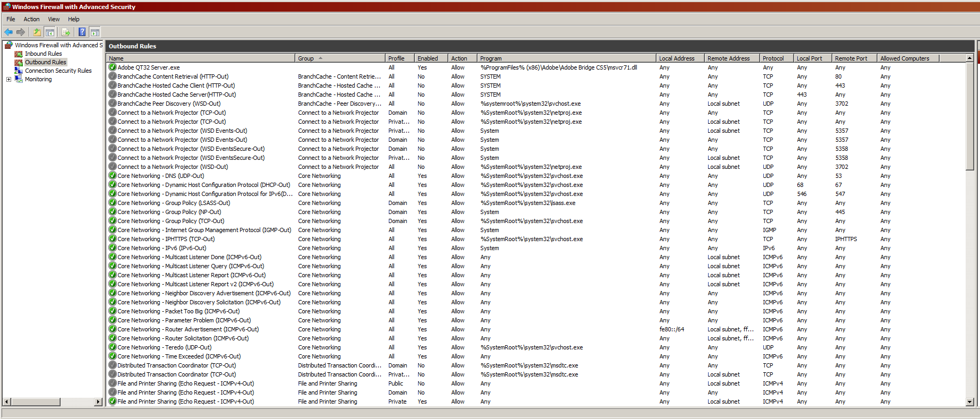Screen dimensions: 980x419
Task: Click the title bar firewall application icon
Action: click(x=7, y=6)
